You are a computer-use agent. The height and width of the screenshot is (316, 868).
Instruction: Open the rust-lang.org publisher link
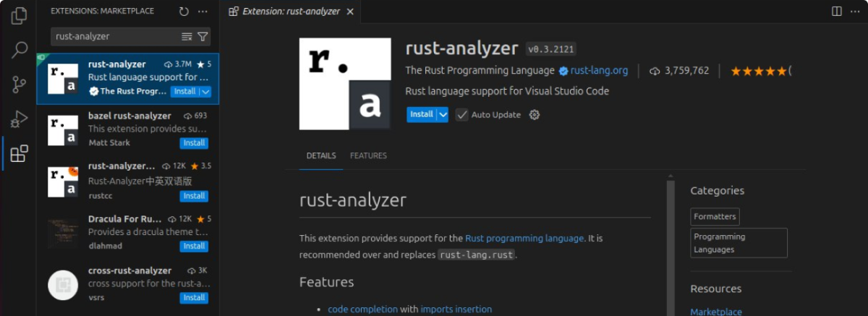click(x=599, y=71)
